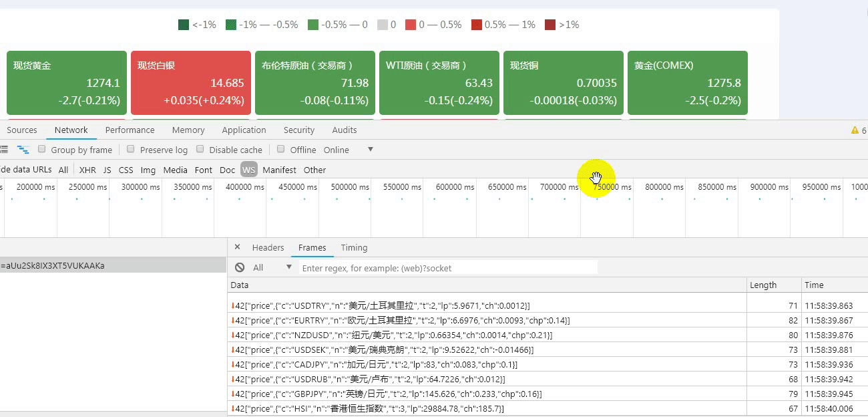
Task: Open the Application tab
Action: click(x=244, y=130)
